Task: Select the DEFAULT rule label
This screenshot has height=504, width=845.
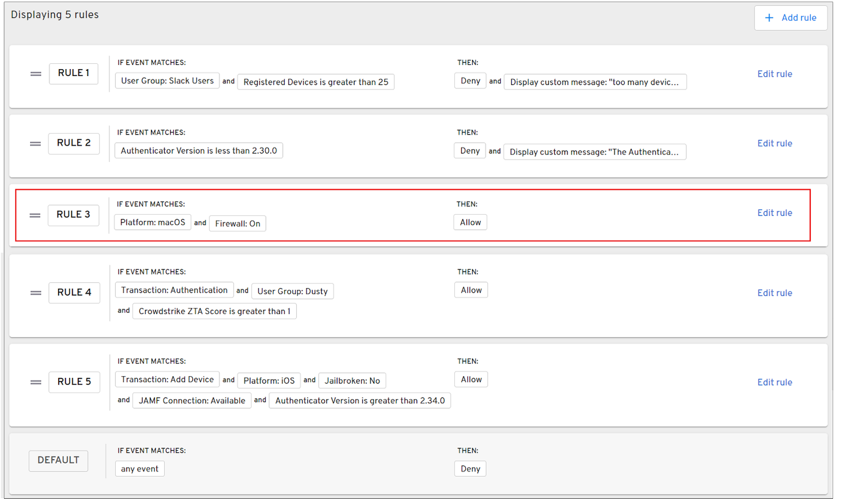Action: tap(58, 460)
